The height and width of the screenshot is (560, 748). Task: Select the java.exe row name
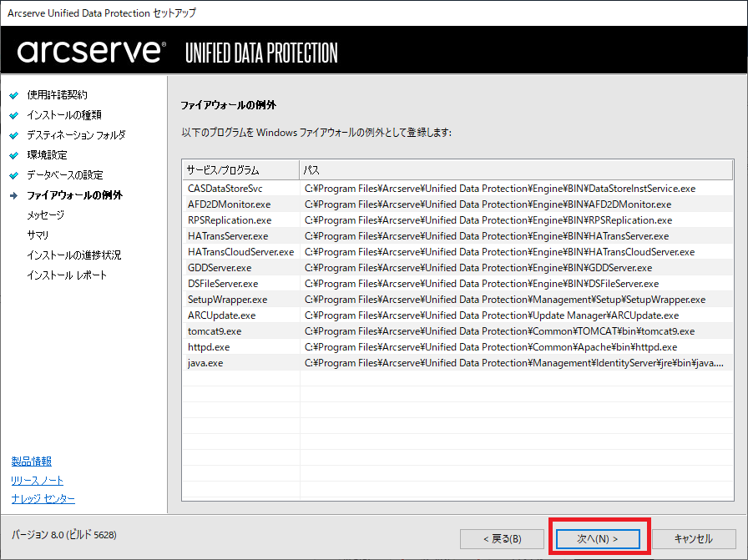pos(205,363)
